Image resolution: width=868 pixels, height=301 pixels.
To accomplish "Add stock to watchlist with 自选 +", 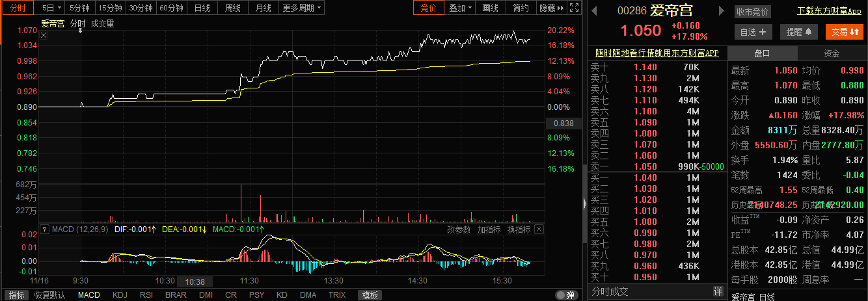I will pyautogui.click(x=753, y=31).
